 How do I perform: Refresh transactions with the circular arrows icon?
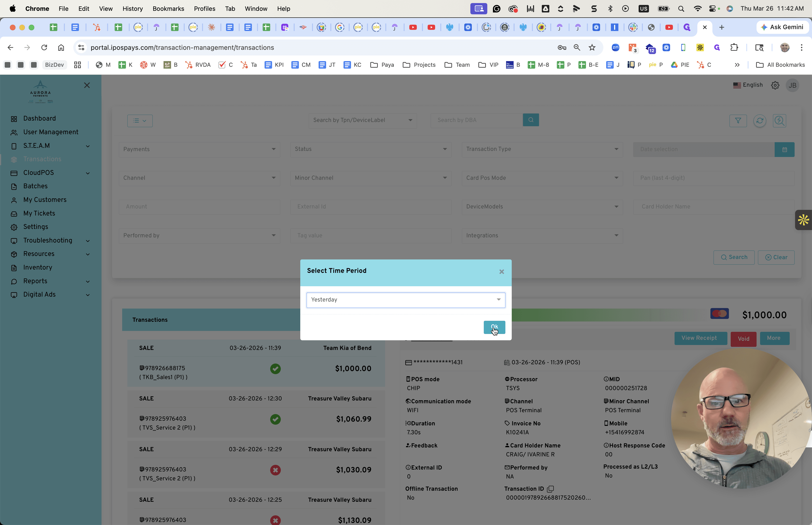pyautogui.click(x=760, y=121)
